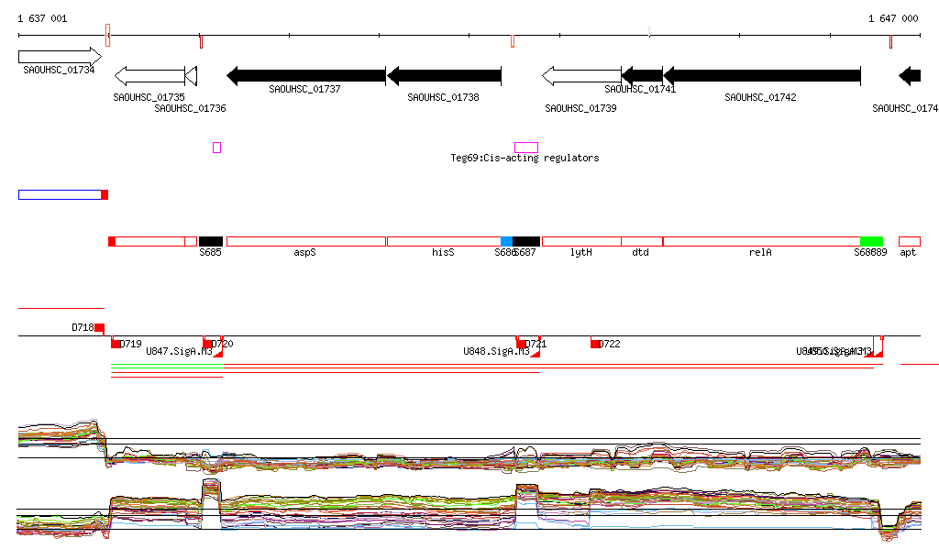
Task: Click the red ruler marker near 1 647 000
Action: [x=891, y=41]
